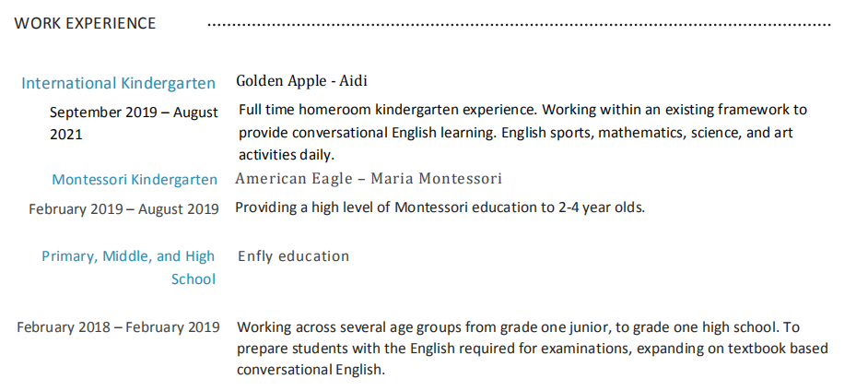This screenshot has width=868, height=391.
Task: Click the Golden Apple - Aidi employer name
Action: (301, 81)
